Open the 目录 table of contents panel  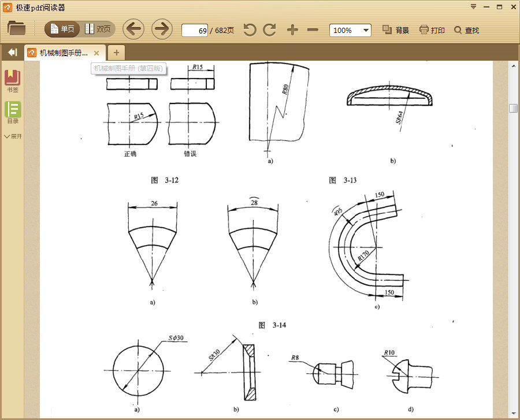pyautogui.click(x=13, y=112)
